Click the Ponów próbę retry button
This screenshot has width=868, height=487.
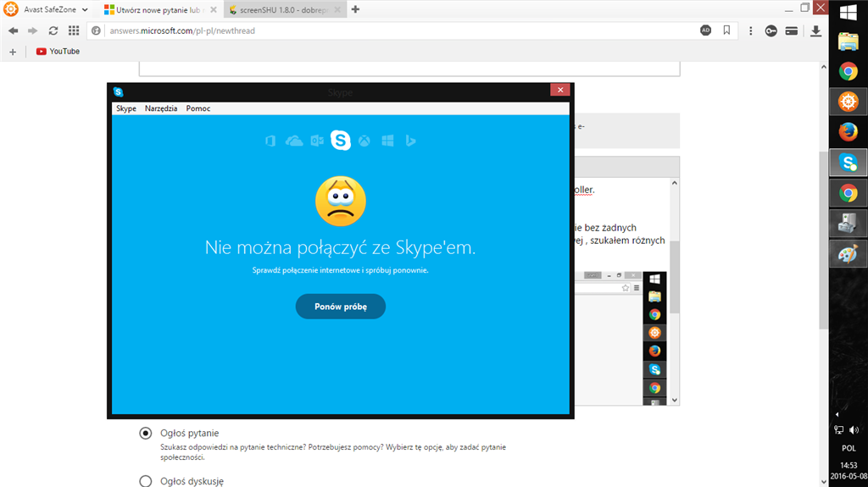[341, 307]
